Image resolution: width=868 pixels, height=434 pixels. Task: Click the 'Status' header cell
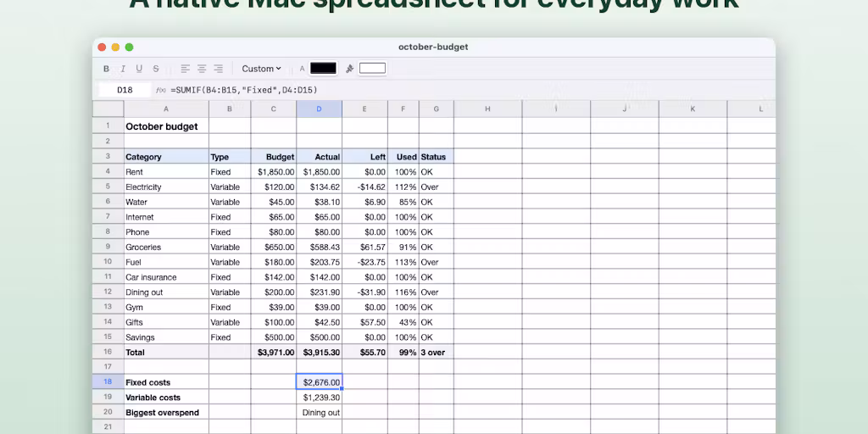point(437,157)
